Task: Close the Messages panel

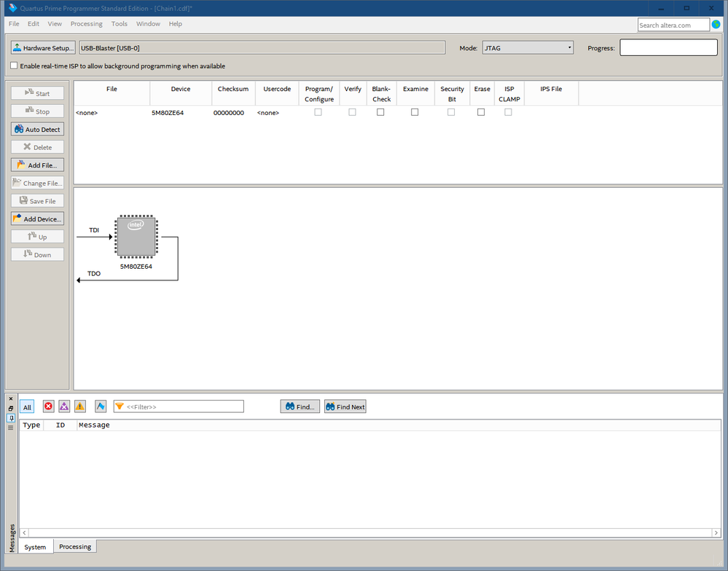Action: point(11,399)
